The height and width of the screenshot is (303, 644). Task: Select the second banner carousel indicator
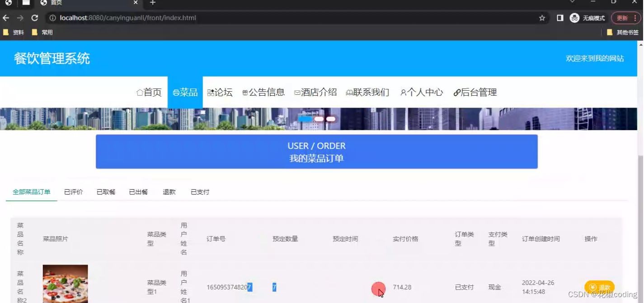[x=319, y=119]
